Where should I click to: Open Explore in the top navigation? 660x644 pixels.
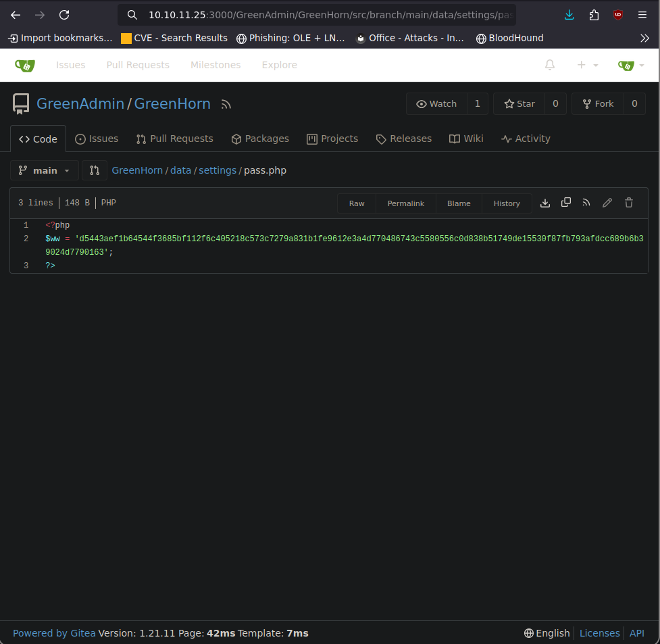[x=280, y=65]
